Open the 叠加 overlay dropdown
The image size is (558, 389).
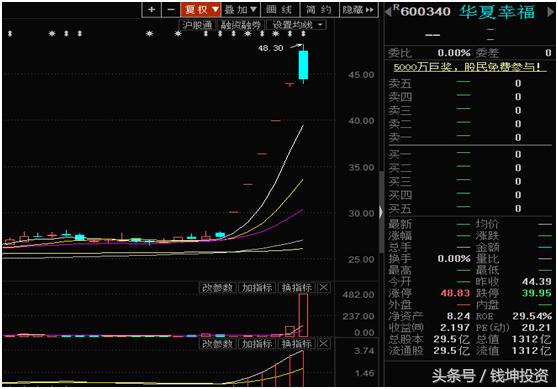(x=241, y=10)
